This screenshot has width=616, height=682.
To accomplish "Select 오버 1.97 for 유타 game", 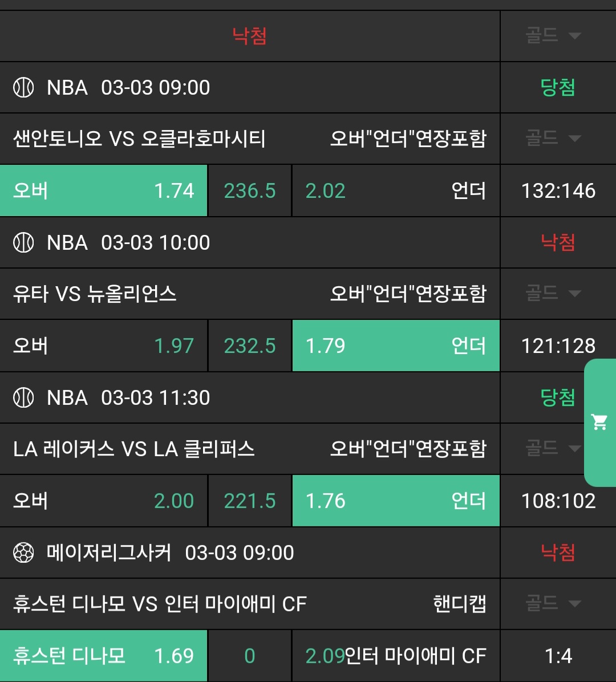I will [x=103, y=346].
